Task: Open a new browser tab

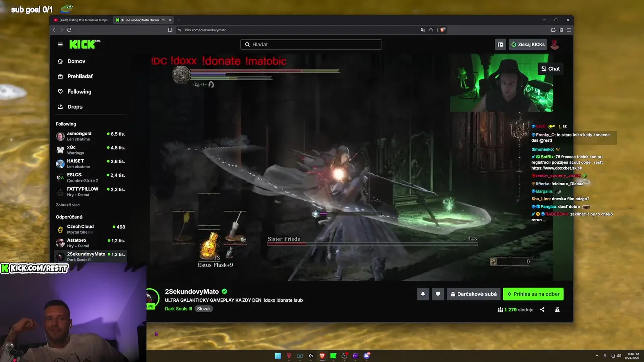Action: pos(179,20)
